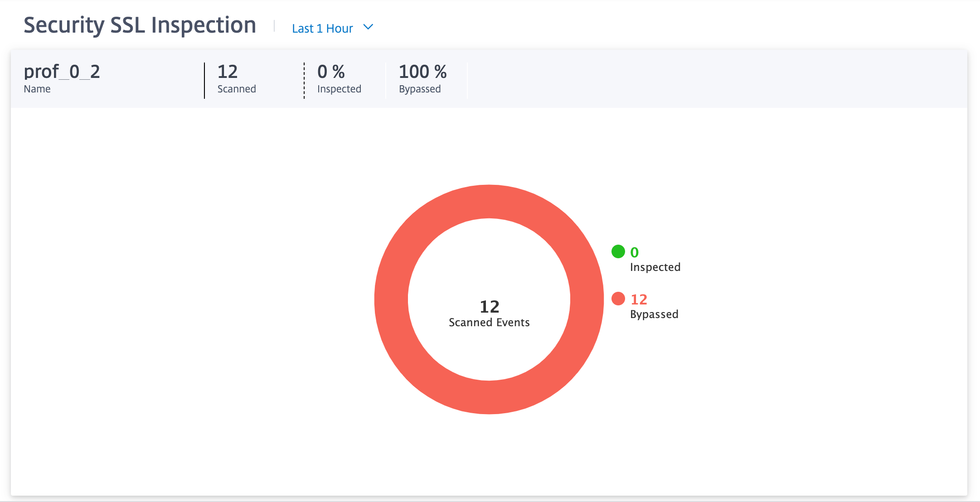Click the red donut chart ring
The width and height of the screenshot is (980, 502).
pos(489,202)
